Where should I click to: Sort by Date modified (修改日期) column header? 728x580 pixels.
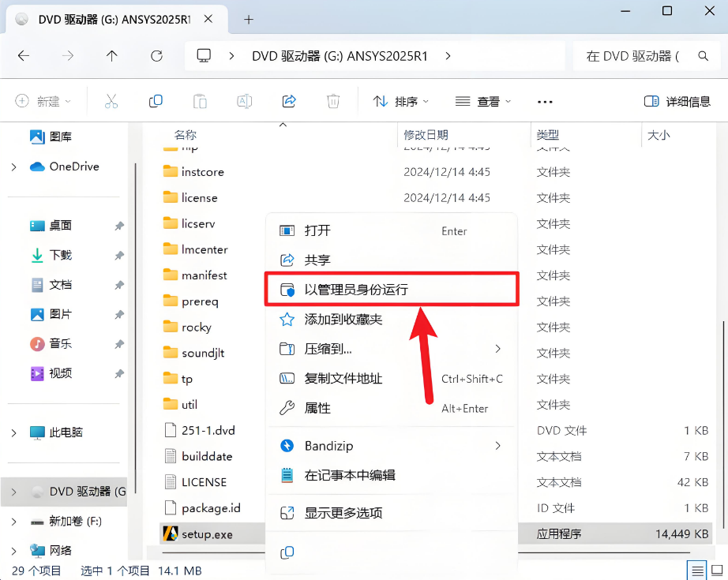426,135
